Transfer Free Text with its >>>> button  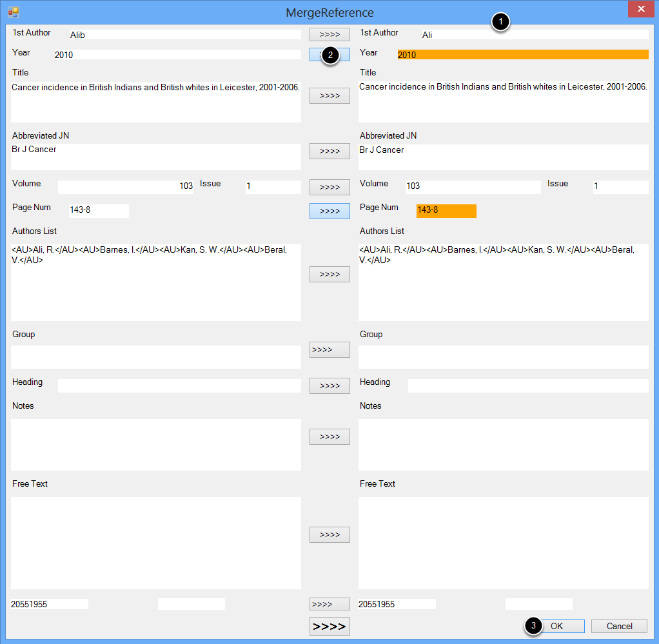click(329, 534)
